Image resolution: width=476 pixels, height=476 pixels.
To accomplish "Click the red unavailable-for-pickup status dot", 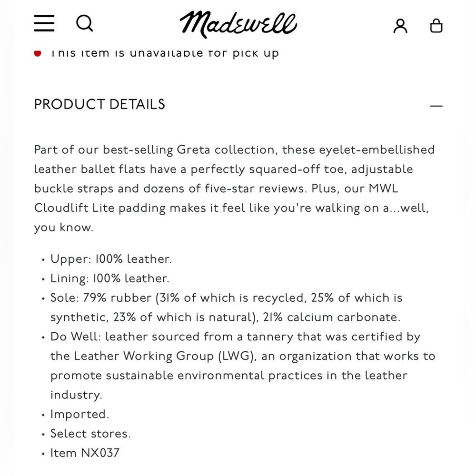I will (x=38, y=53).
